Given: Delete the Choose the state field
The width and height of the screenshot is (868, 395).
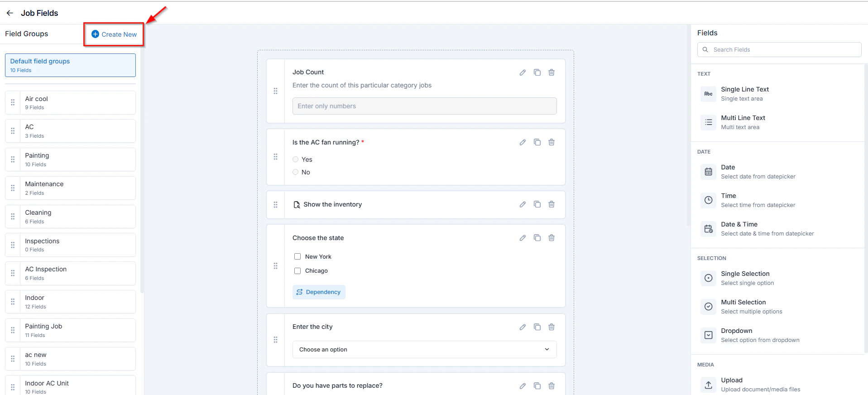Looking at the screenshot, I should pos(551,238).
